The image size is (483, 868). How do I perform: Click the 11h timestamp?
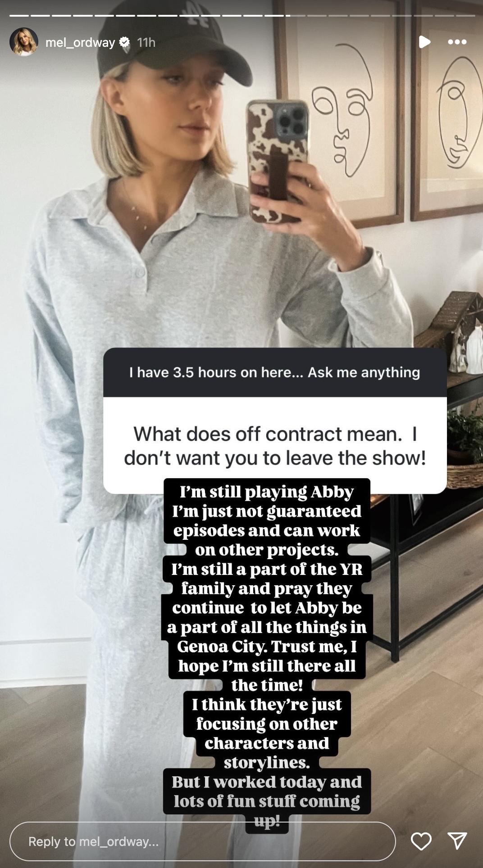tap(146, 42)
